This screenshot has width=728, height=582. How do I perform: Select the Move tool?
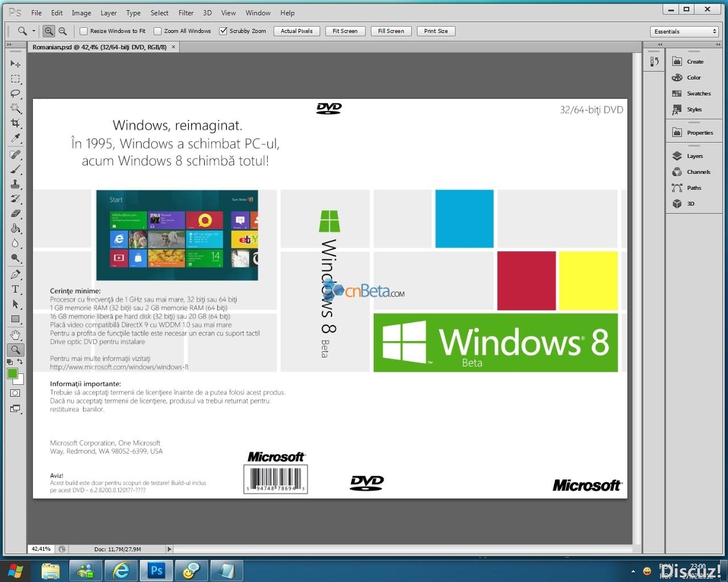15,64
